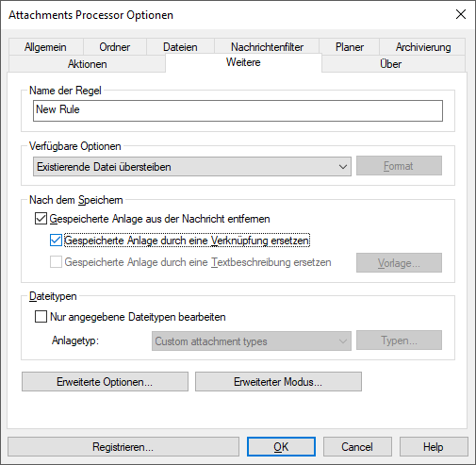Click the Erweiterte Optionen... button
476x465 pixels.
coord(105,382)
